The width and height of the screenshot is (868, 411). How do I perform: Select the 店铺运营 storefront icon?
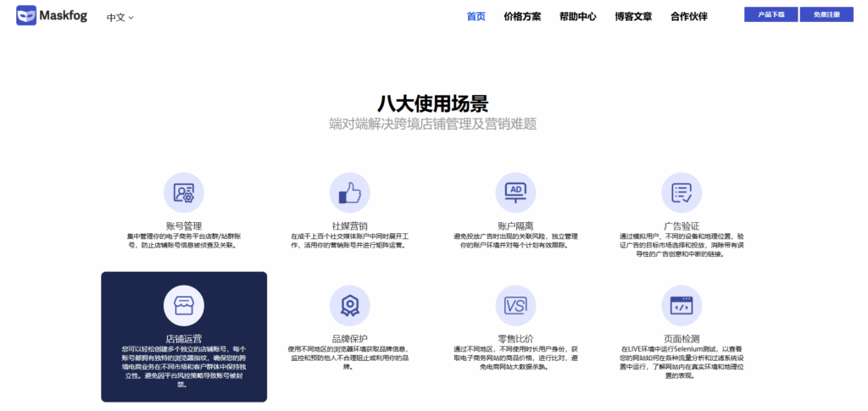click(184, 305)
